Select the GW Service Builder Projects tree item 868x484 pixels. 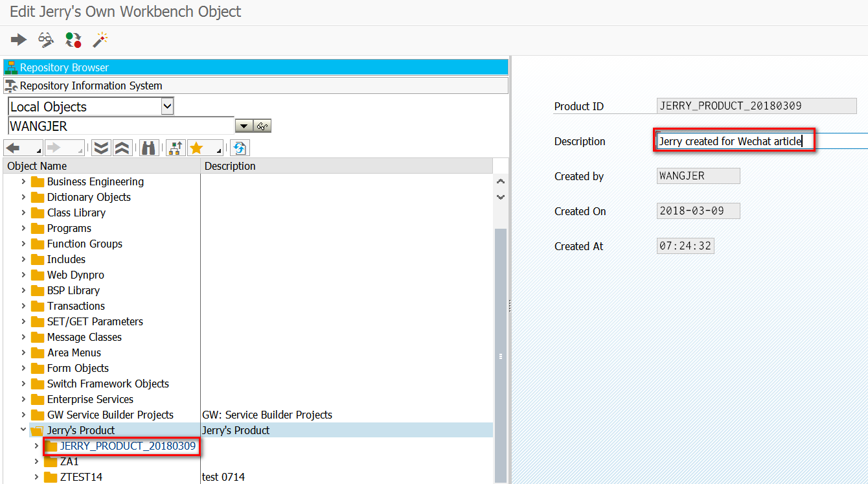110,415
